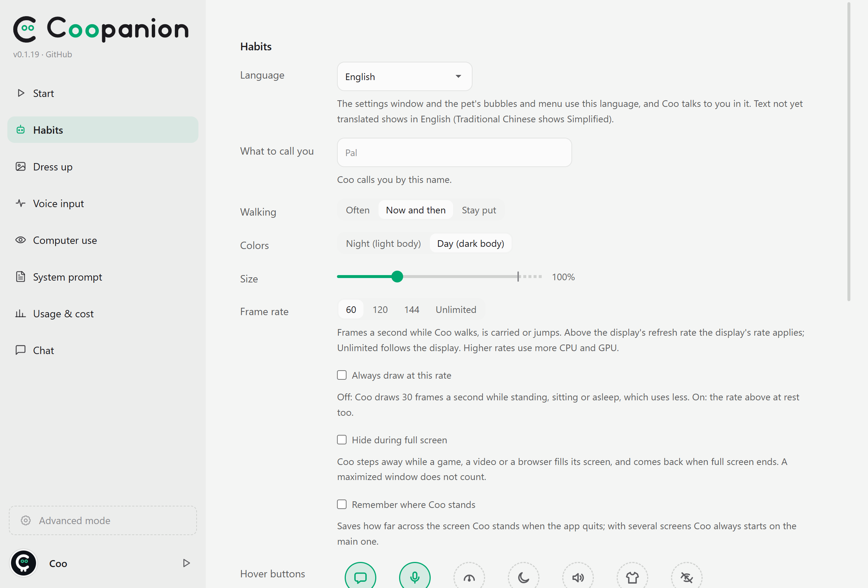Viewport: 868px width, 588px height.
Task: Click the tick mark on Size slider
Action: coord(518,277)
